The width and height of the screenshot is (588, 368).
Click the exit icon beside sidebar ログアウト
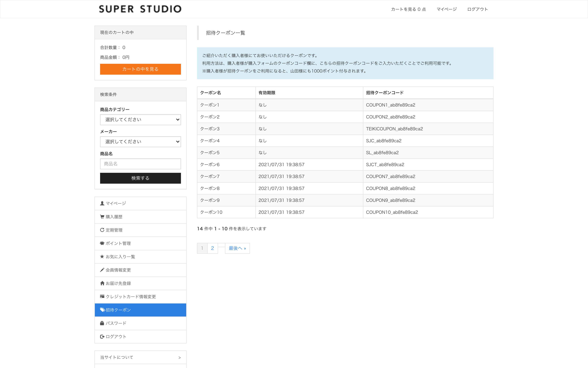click(x=102, y=336)
